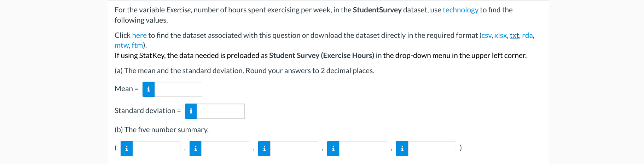Download the dataset in csv format
The width and height of the screenshot is (644, 164).
coord(486,35)
